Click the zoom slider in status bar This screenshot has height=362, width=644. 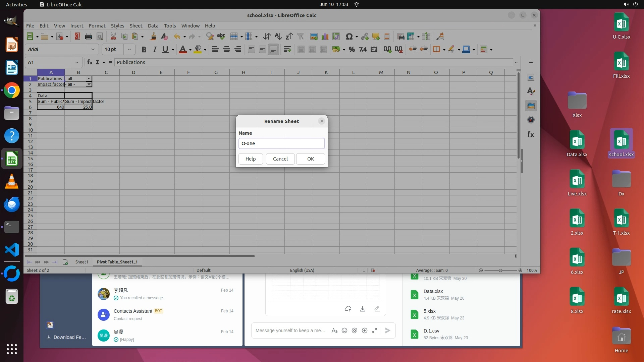pyautogui.click(x=500, y=270)
